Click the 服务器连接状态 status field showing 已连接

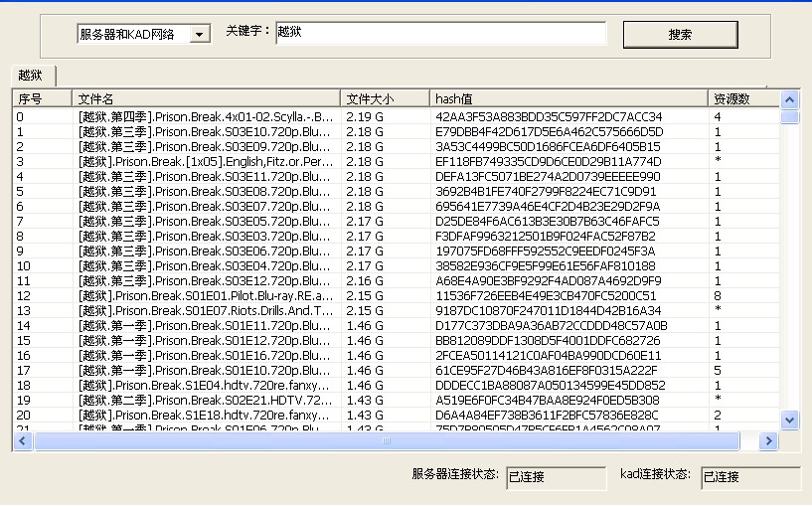click(556, 477)
